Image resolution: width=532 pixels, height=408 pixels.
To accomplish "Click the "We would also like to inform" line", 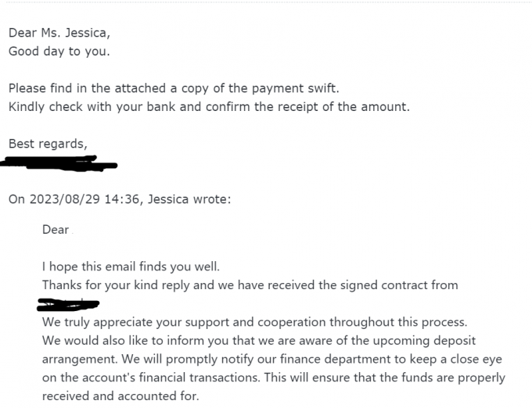I will coord(258,341).
